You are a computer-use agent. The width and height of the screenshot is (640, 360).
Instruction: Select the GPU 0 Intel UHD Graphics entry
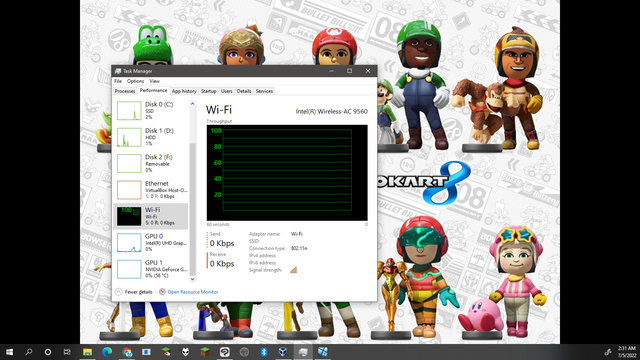click(151, 242)
